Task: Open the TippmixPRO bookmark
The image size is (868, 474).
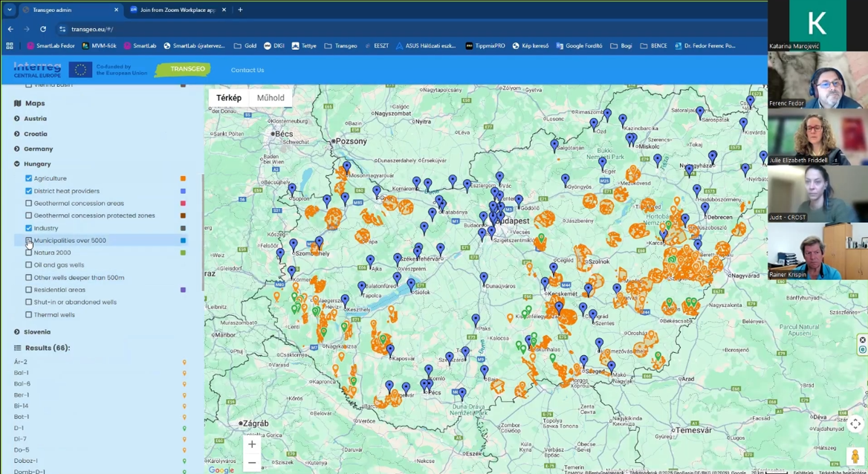Action: [485, 46]
